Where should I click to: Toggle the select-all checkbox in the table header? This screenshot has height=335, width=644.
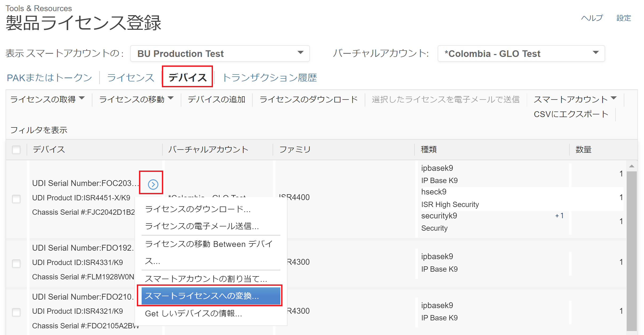(16, 150)
